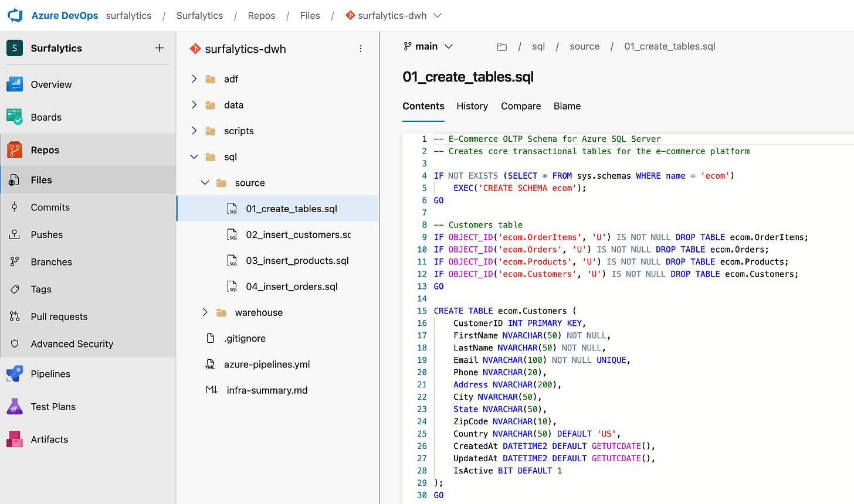Switch to the Blame tab

pos(567,106)
